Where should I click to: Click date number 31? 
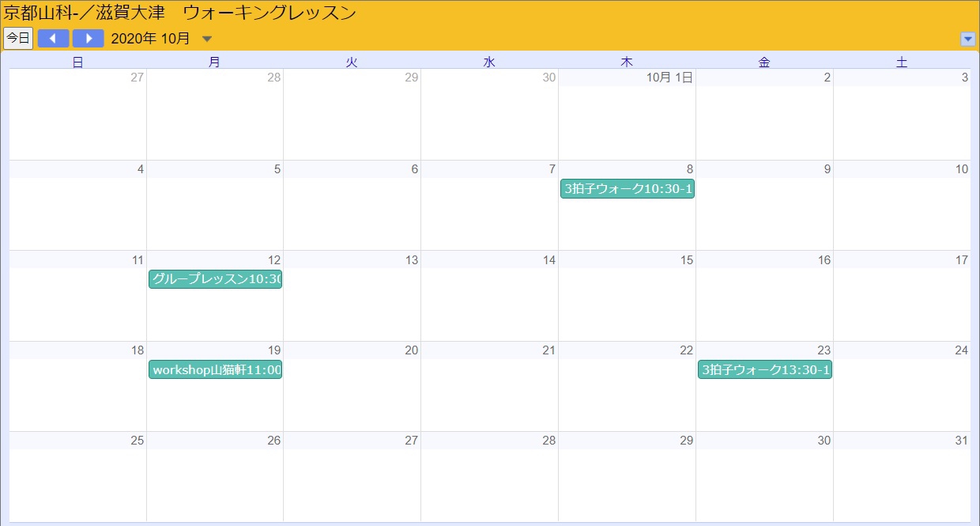pyautogui.click(x=961, y=441)
